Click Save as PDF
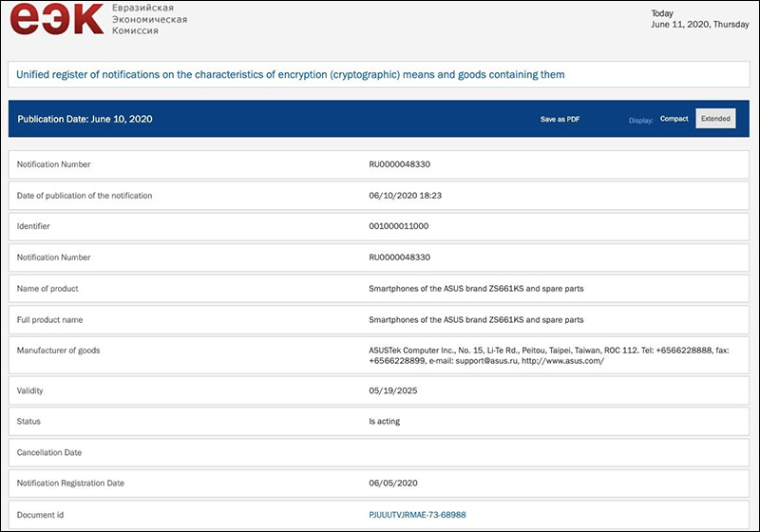This screenshot has width=760, height=532. pos(560,119)
